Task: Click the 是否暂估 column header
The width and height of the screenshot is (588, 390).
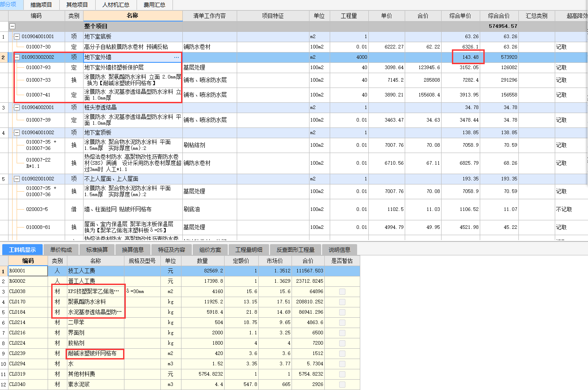Action: [342, 261]
